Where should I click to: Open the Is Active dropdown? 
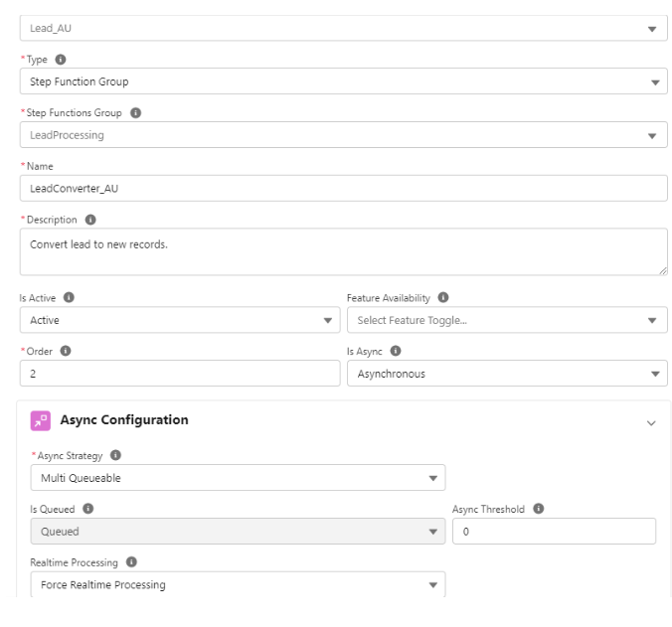180,320
